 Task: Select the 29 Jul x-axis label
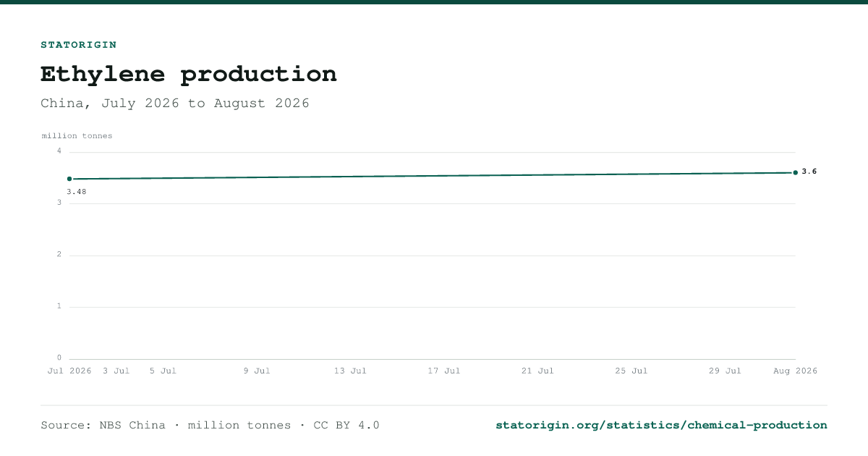pyautogui.click(x=725, y=371)
